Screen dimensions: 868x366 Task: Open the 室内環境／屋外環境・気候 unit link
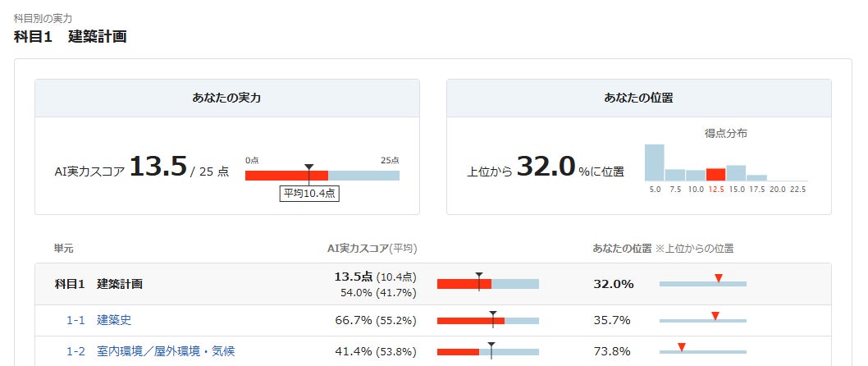[165, 351]
